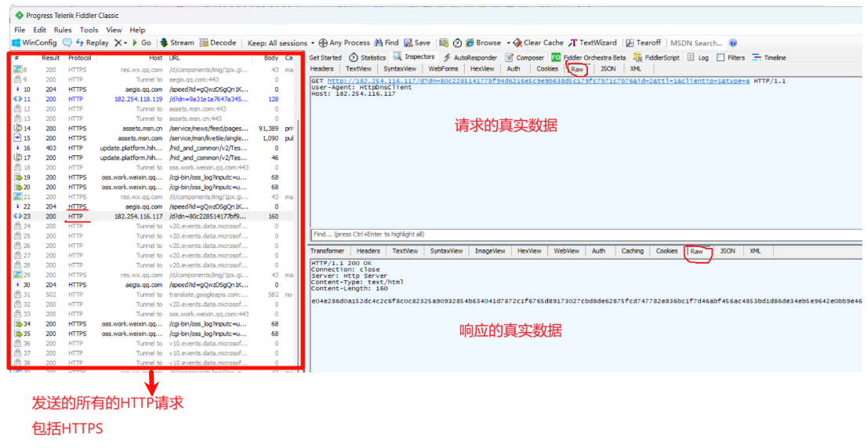Switch to Composer tab
Image resolution: width=868 pixels, height=448 pixels.
coord(525,57)
